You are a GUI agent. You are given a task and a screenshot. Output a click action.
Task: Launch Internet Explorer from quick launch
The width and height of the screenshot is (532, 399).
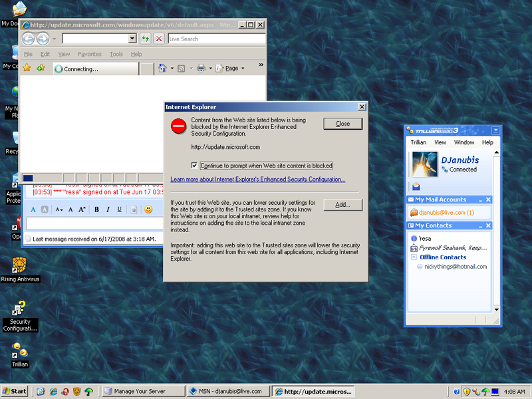pyautogui.click(x=53, y=392)
